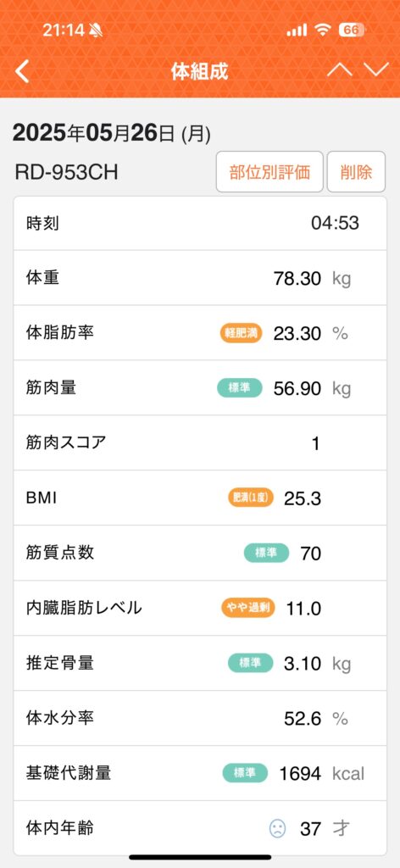400x868 pixels.
Task: Tap the やや過剰 badge on 内臓脂肪レベル
Action: (x=248, y=608)
